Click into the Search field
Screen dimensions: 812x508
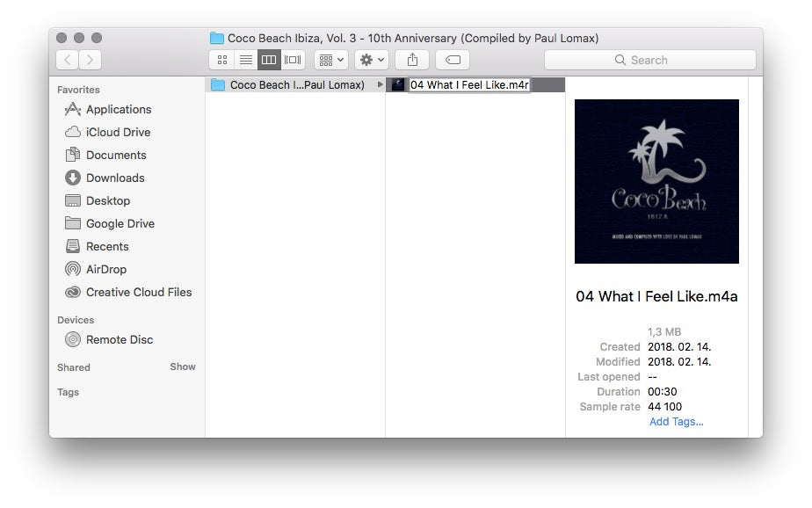650,60
